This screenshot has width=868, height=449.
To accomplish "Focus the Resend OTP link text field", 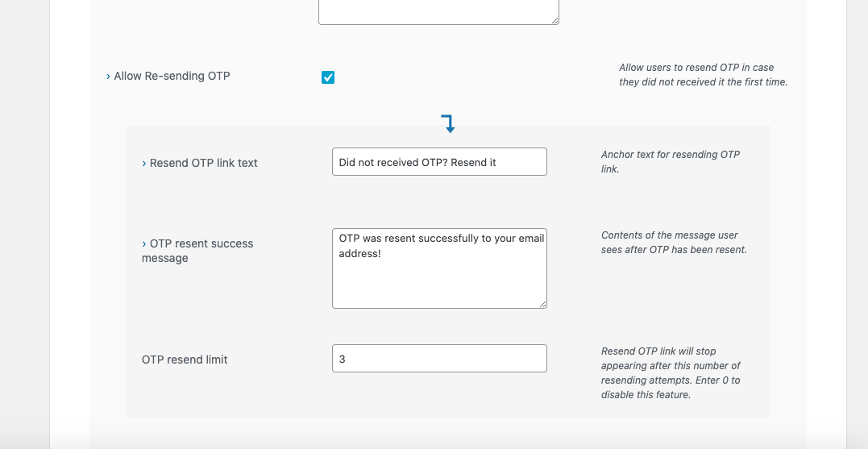I will 439,162.
